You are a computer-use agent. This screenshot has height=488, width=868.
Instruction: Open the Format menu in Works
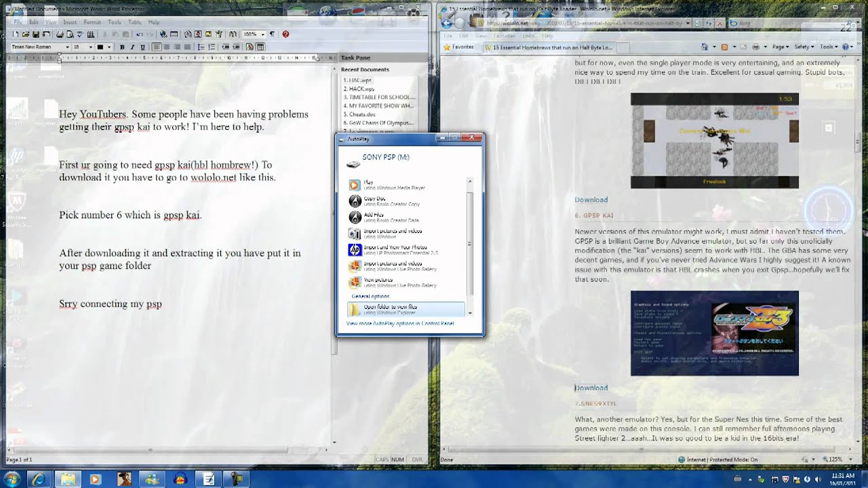click(92, 22)
